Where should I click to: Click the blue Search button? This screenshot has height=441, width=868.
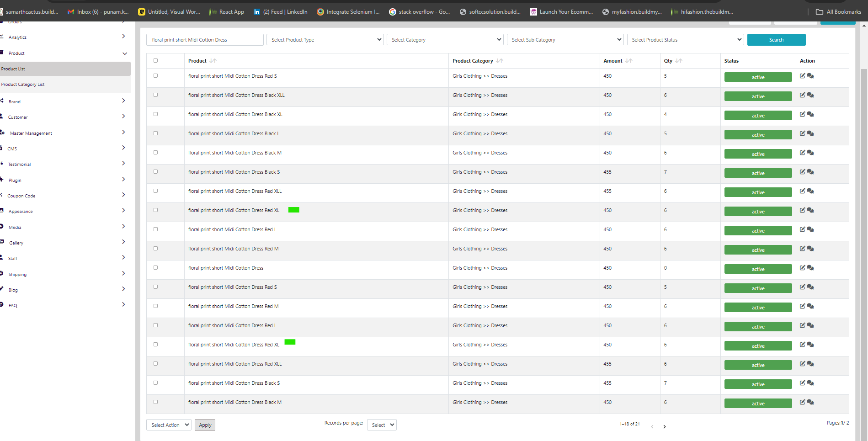point(776,40)
